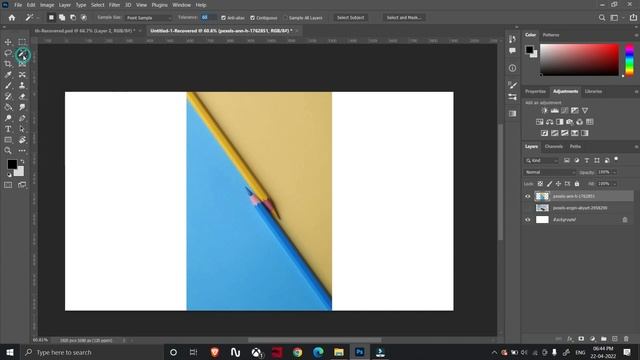
Task: Switch to the Channels tab
Action: click(553, 147)
